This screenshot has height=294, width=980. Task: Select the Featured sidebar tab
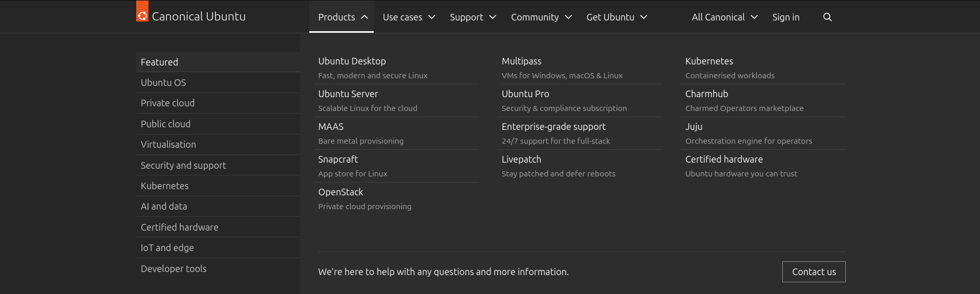click(218, 62)
